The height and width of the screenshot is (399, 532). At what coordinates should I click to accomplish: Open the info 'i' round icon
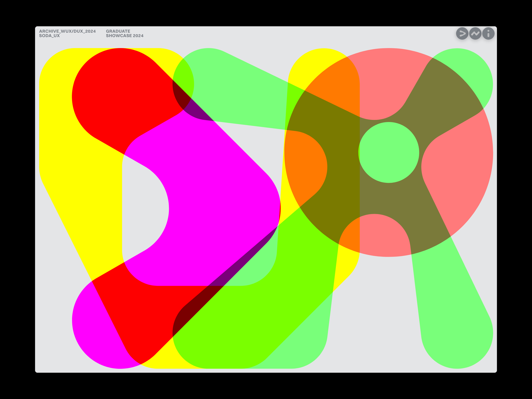[x=488, y=34]
